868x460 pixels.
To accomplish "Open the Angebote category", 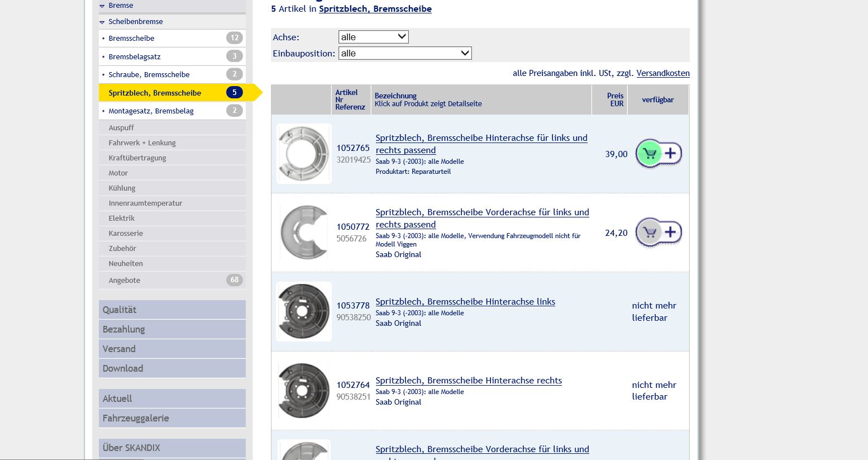I will 172,280.
